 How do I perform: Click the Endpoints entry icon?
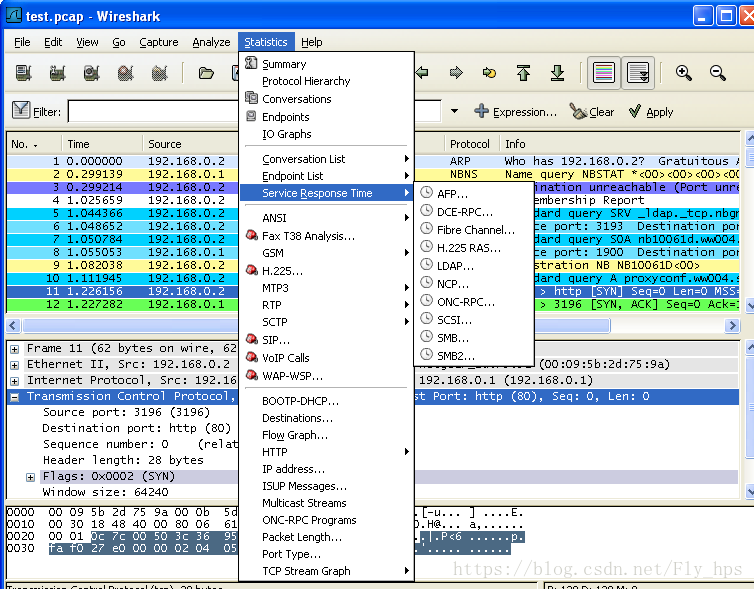(x=251, y=116)
